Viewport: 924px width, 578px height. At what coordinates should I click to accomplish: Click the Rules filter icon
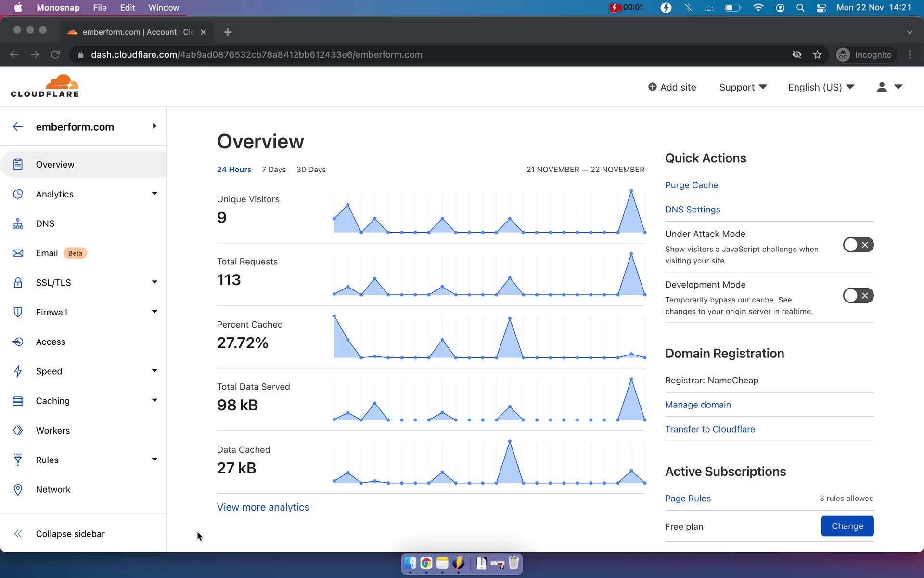(18, 460)
